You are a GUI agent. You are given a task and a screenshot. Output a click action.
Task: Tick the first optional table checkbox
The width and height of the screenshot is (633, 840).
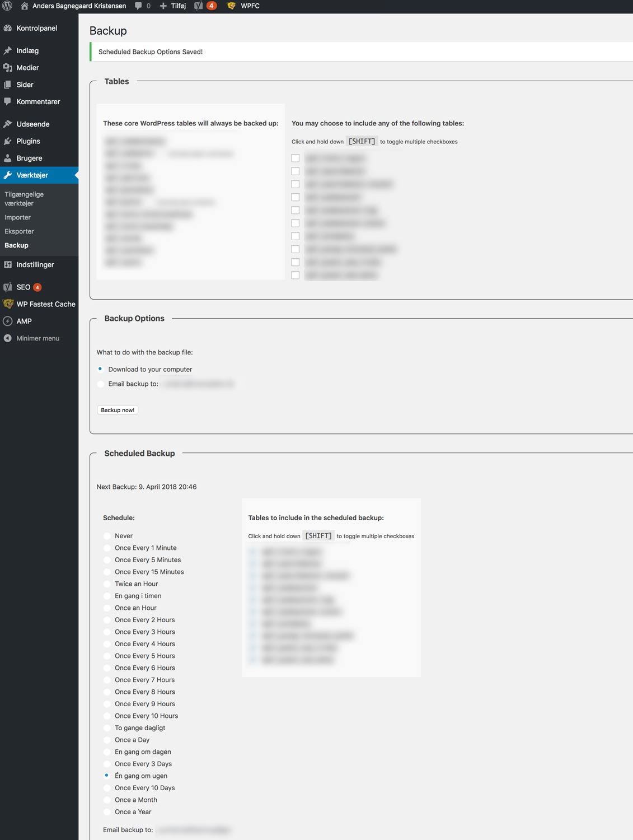click(296, 158)
